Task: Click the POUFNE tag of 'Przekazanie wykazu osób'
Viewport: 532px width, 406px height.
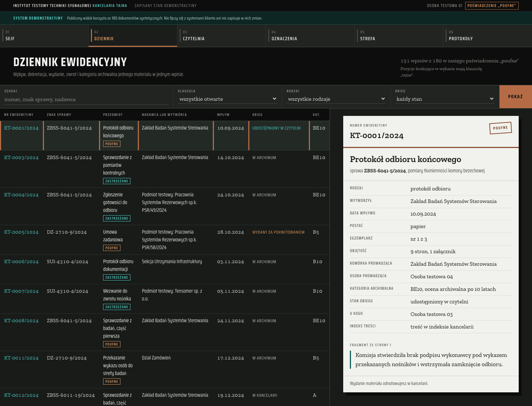Action: [112, 382]
